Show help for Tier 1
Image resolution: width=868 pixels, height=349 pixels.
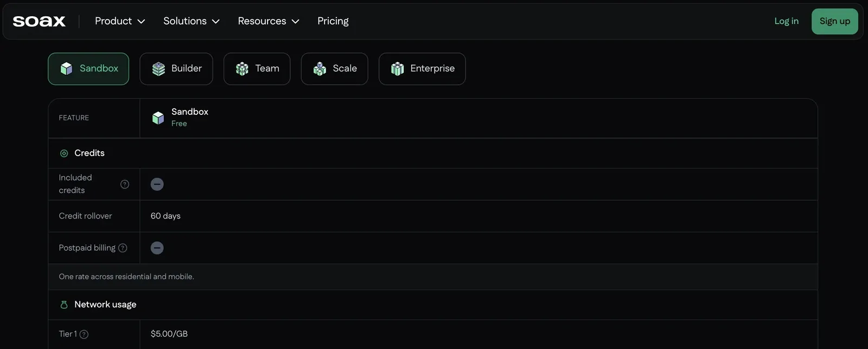point(84,334)
